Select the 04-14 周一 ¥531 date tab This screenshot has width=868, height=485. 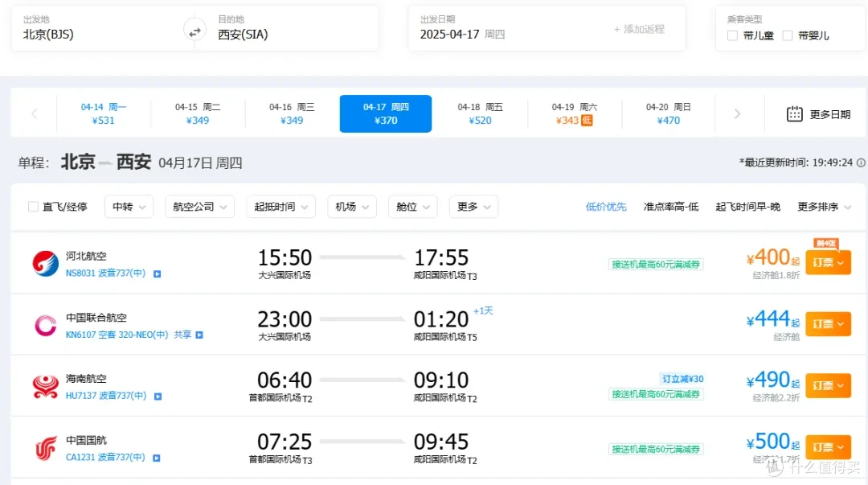104,113
